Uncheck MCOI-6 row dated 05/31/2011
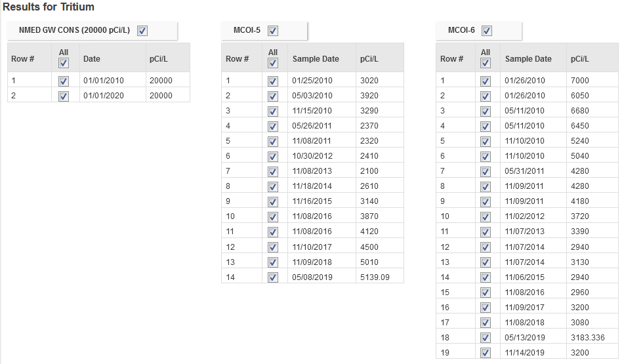This screenshot has height=364, width=624. pos(486,172)
